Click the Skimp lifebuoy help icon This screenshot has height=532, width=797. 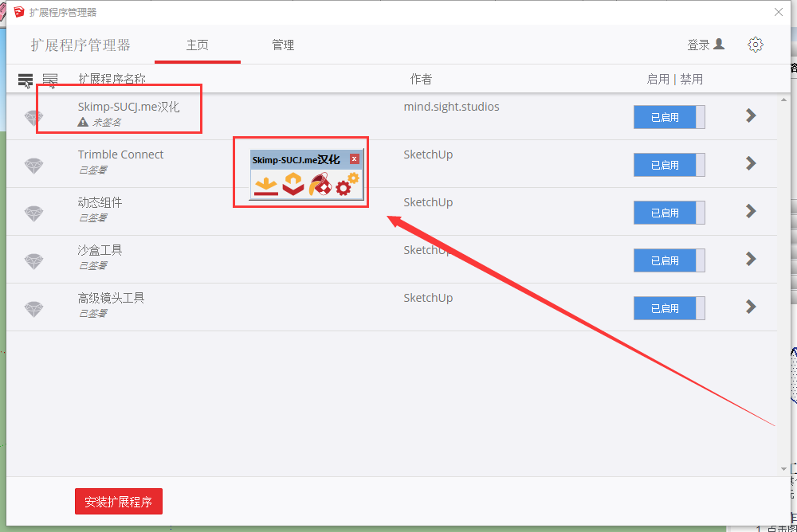point(320,184)
